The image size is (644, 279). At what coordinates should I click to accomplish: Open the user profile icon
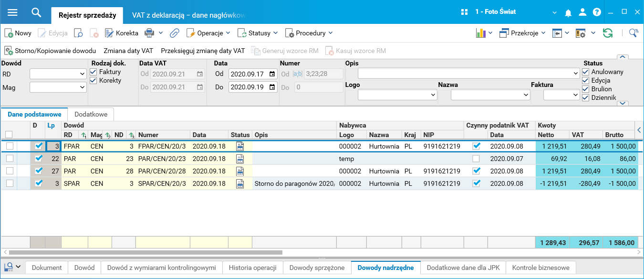pos(582,12)
